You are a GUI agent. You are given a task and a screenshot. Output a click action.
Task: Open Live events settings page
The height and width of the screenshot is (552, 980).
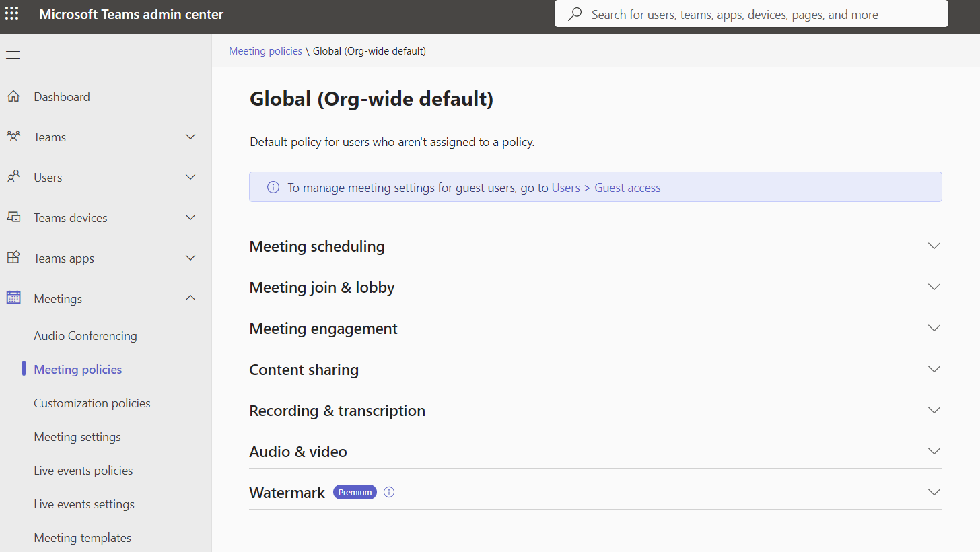(x=84, y=504)
